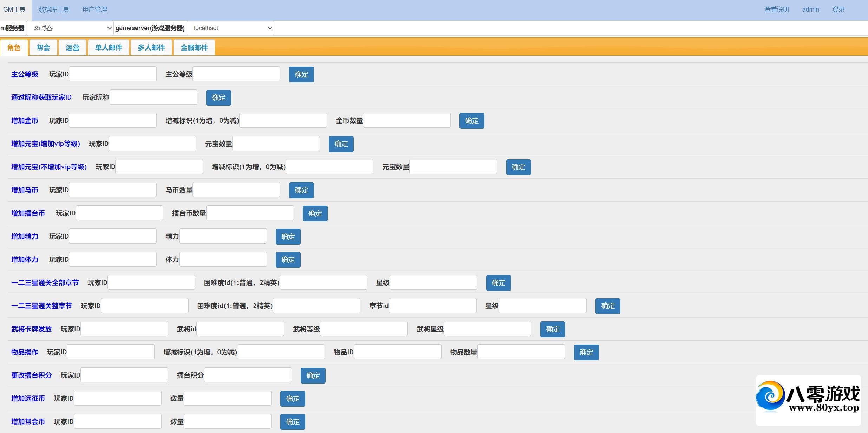Confirm 一二三星通关整章节 row with 确定
This screenshot has width=868, height=433.
tap(608, 306)
